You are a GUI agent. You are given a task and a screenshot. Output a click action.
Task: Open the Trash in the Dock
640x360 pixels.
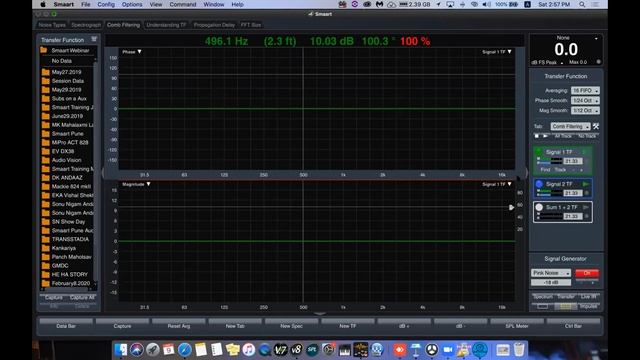pyautogui.click(x=519, y=350)
